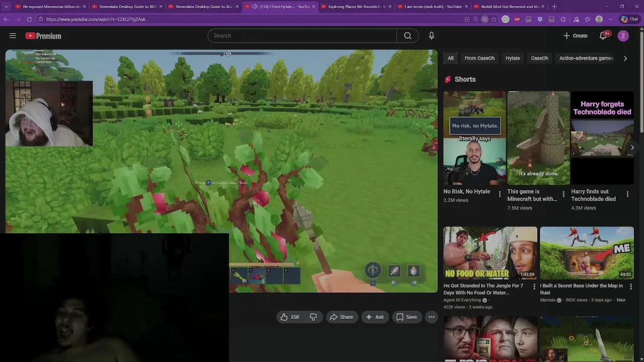Dislike the video with thumbs down

(x=313, y=317)
